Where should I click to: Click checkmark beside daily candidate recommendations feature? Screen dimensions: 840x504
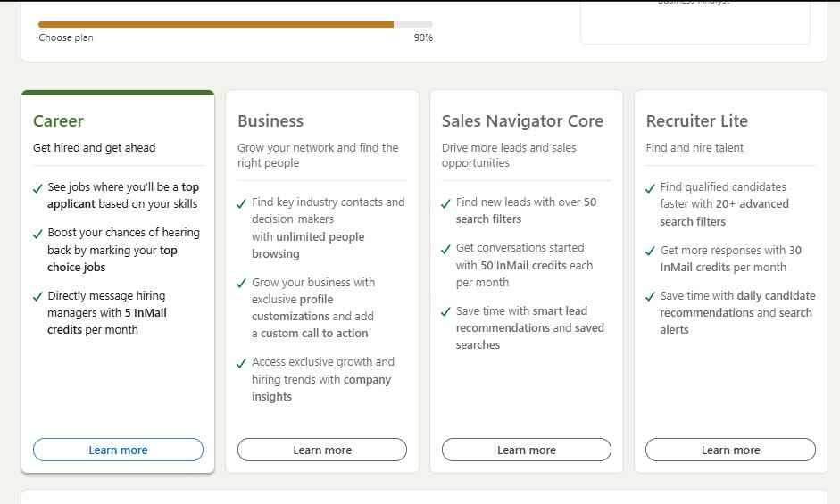point(651,296)
